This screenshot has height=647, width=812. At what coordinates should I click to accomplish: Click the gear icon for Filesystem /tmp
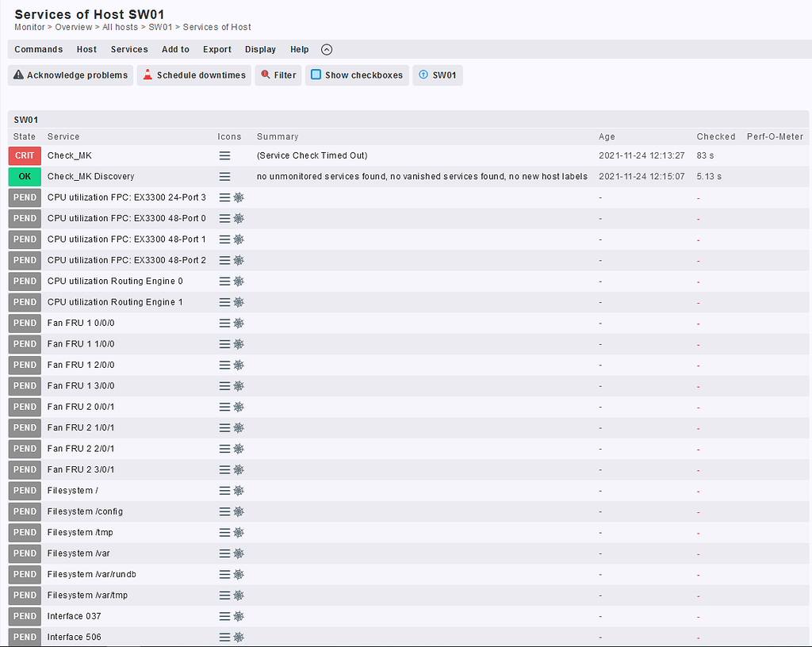pyautogui.click(x=239, y=533)
